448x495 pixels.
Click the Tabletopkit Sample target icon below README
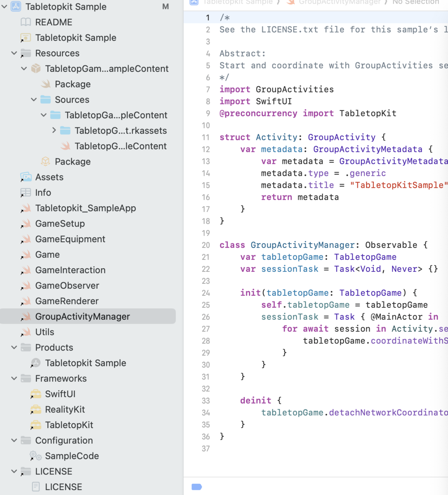pyautogui.click(x=26, y=38)
